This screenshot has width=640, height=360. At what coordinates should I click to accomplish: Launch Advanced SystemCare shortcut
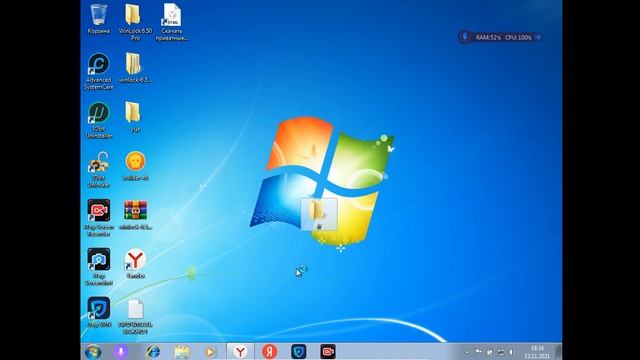98,71
